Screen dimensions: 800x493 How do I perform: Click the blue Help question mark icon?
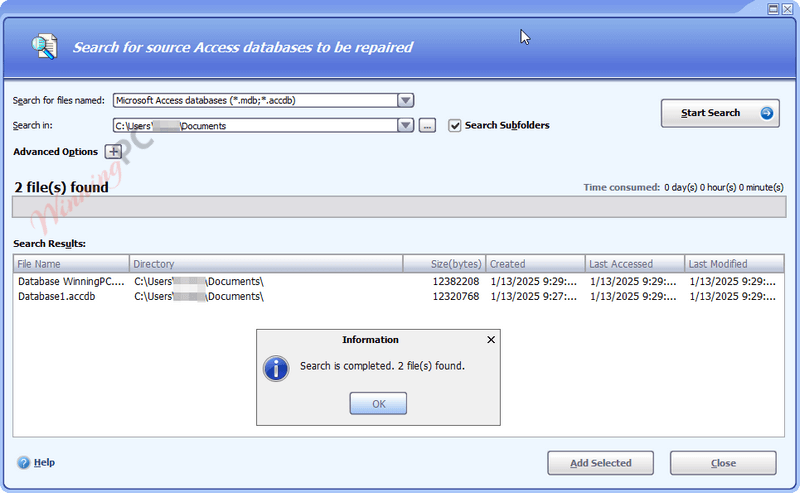(x=23, y=462)
